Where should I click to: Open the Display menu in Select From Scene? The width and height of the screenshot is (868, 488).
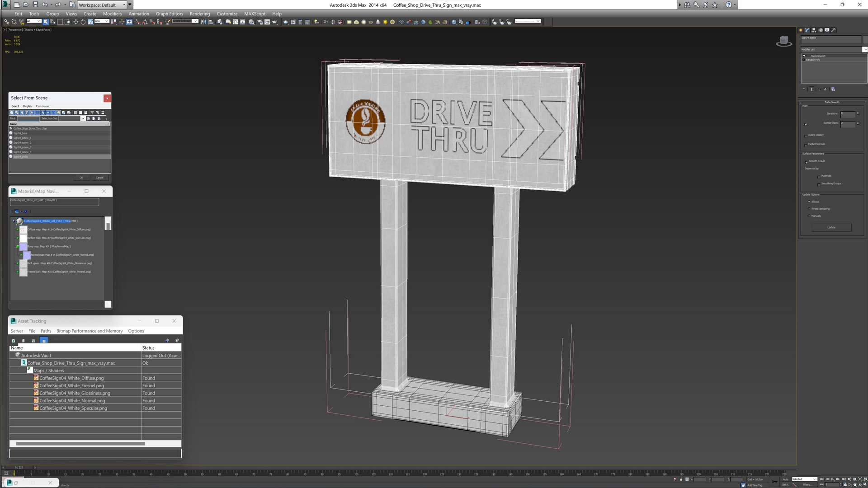point(27,106)
